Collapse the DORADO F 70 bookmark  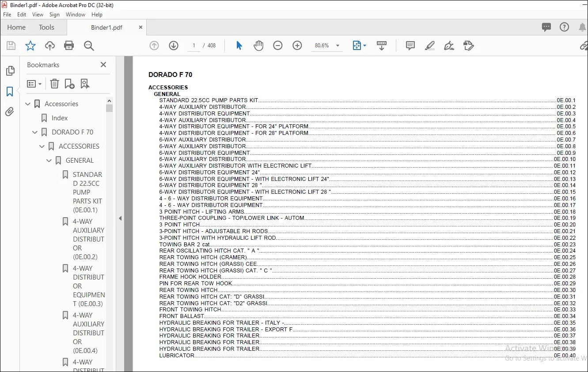click(x=35, y=132)
